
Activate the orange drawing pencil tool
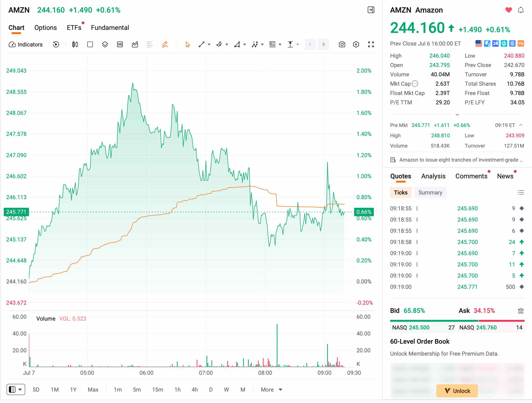[x=165, y=44]
